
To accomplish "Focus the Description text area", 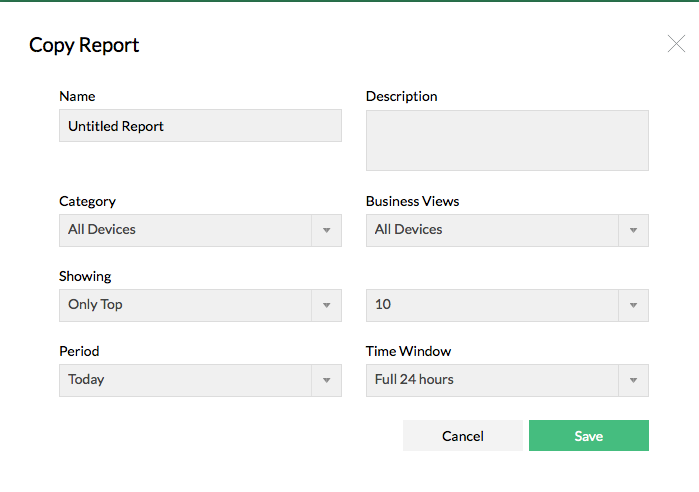I will point(507,140).
